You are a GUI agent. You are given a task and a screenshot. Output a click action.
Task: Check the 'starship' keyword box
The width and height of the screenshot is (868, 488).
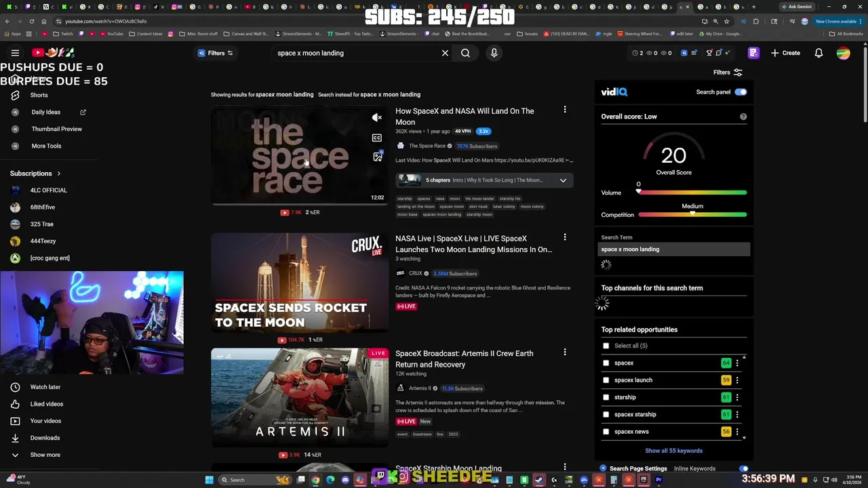[x=606, y=397]
